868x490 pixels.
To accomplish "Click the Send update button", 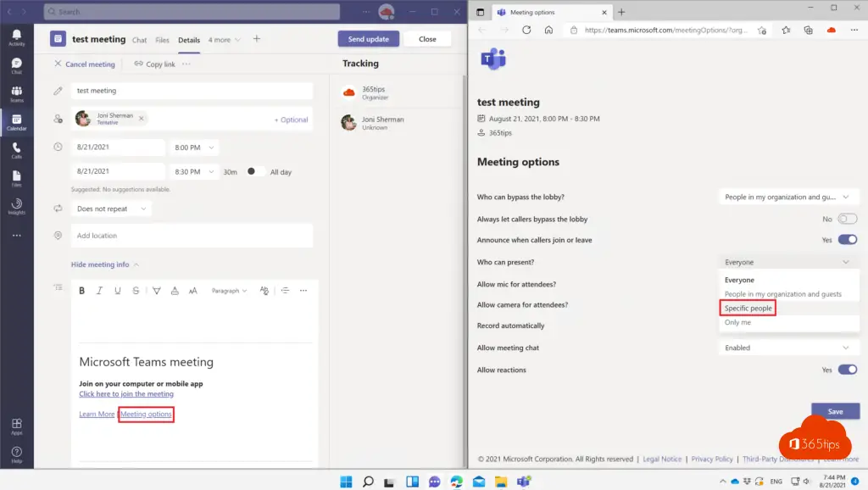I will pos(368,39).
